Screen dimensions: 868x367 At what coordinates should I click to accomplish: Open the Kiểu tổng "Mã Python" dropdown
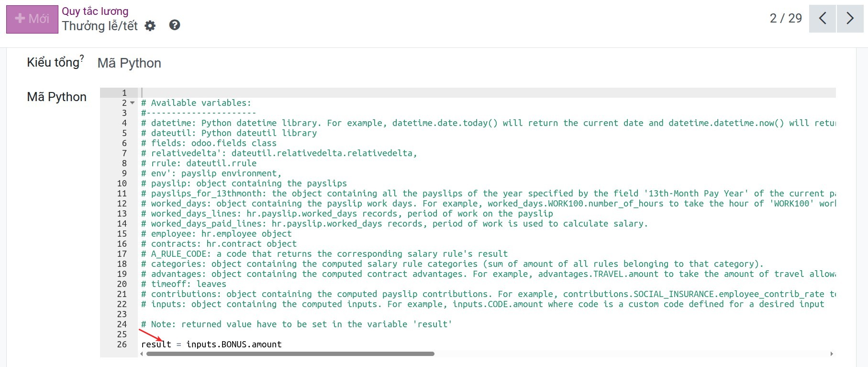(129, 63)
